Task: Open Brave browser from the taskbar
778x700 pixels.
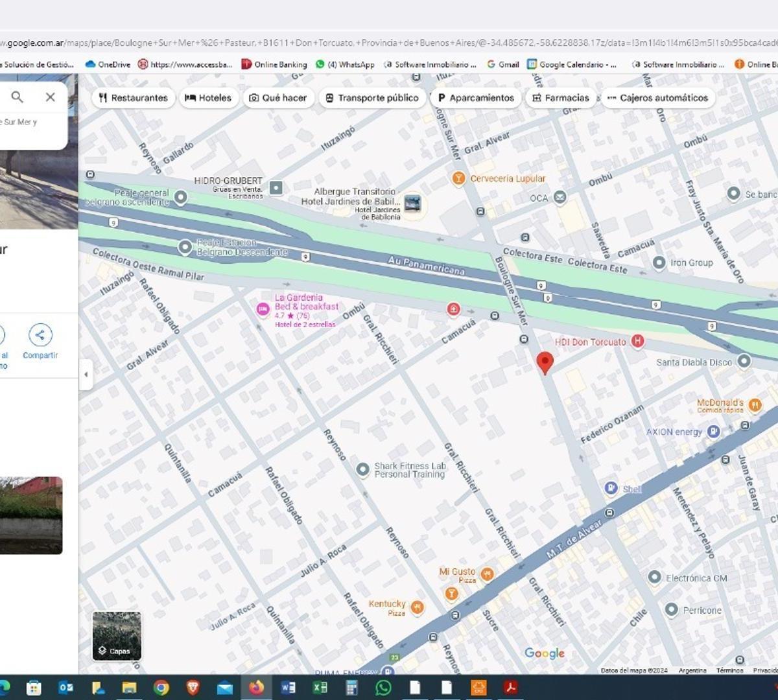Action: [x=193, y=688]
